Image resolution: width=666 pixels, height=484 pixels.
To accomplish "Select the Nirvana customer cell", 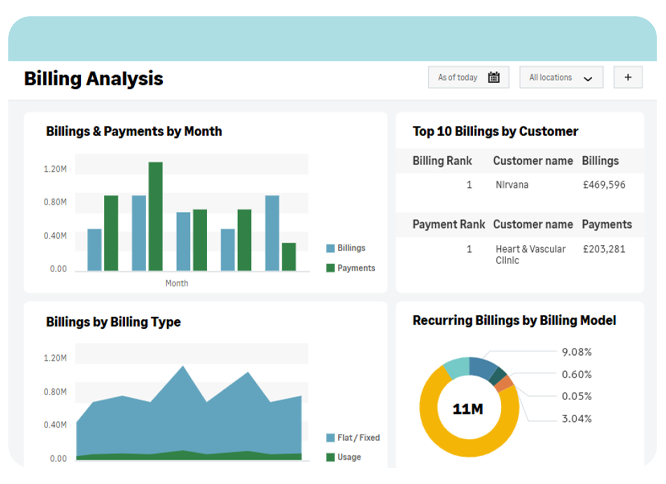I will coord(512,185).
